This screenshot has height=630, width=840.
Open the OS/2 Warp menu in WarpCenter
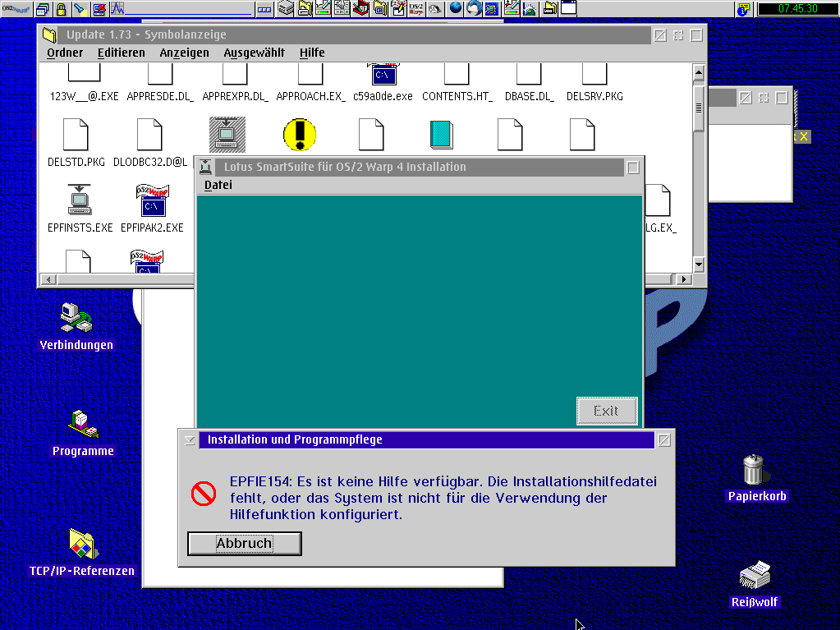click(x=16, y=8)
